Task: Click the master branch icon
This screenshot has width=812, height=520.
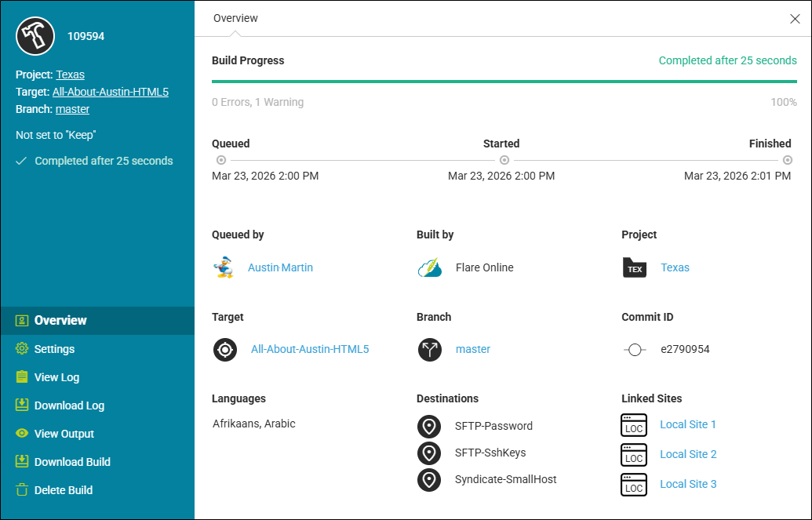Action: point(430,349)
